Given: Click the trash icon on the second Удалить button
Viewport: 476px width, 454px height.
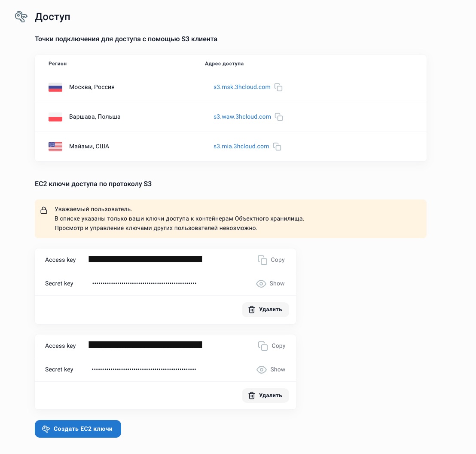Looking at the screenshot, I should [252, 396].
